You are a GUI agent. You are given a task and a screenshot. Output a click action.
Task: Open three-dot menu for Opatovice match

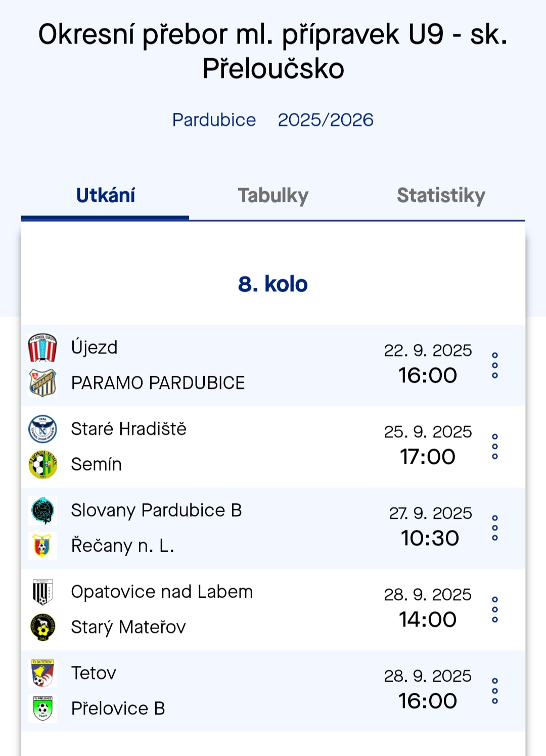pos(495,609)
